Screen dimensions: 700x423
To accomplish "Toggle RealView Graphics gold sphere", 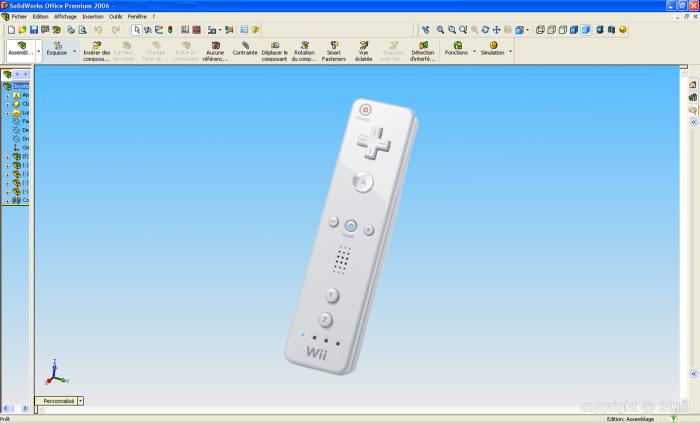I will (623, 30).
